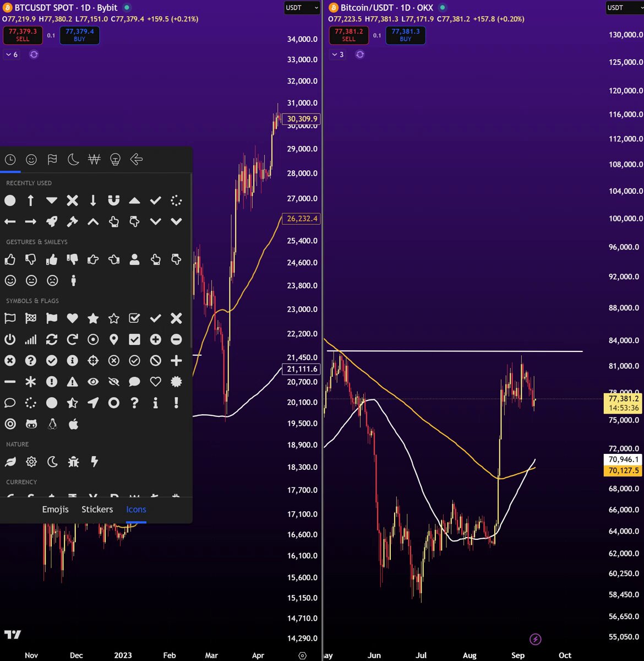This screenshot has height=661, width=644.
Task: Insert the signal bars icon
Action: pos(31,339)
